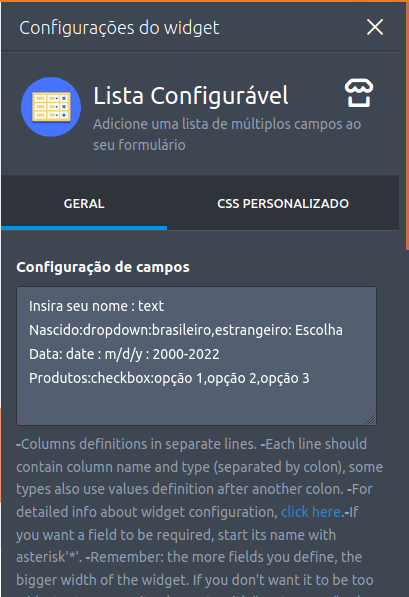
Task: Click the 'Configurações do widget' panel title
Action: pos(119,28)
